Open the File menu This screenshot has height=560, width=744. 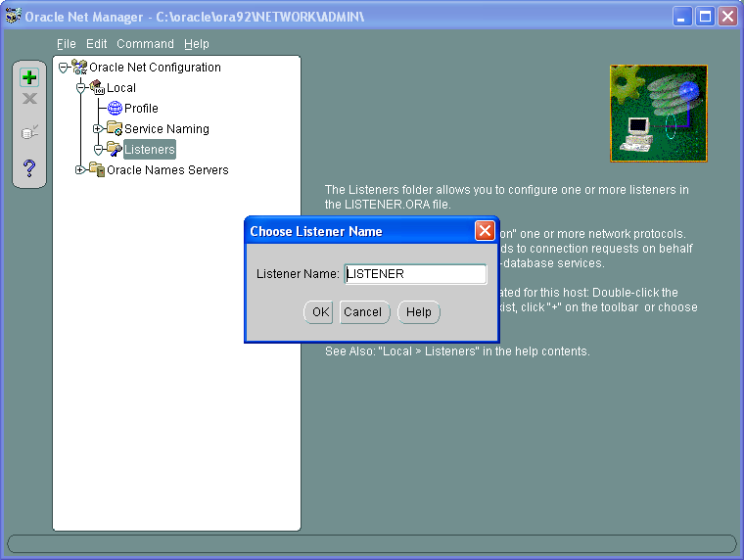pyautogui.click(x=66, y=44)
